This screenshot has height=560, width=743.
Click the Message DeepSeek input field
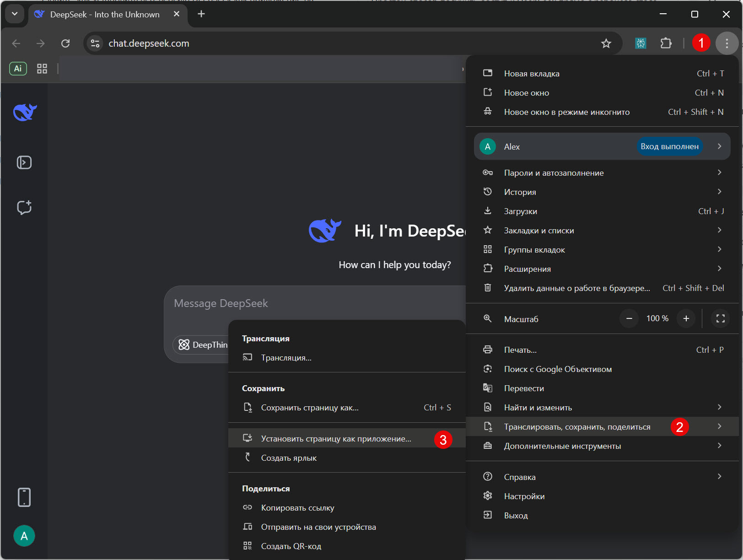click(316, 303)
